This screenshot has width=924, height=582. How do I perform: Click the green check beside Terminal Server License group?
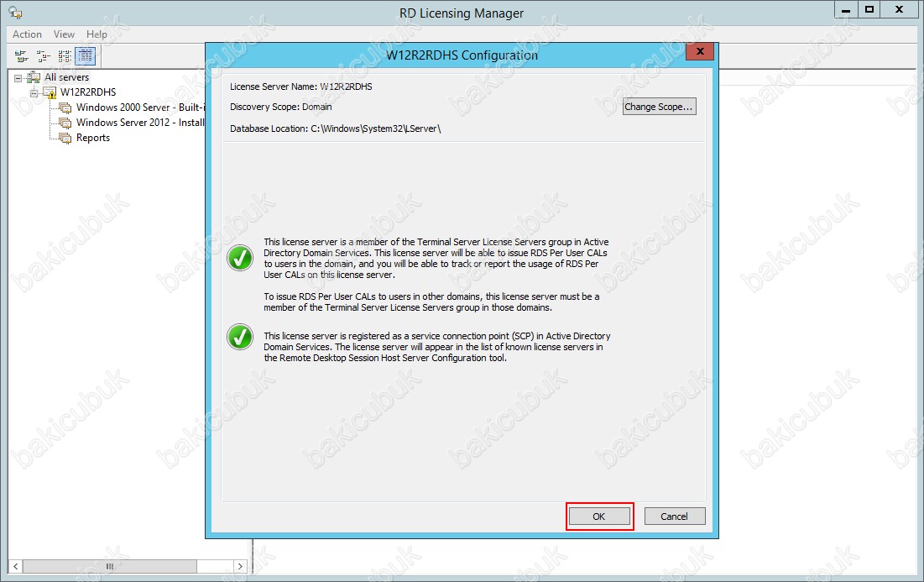tap(240, 259)
